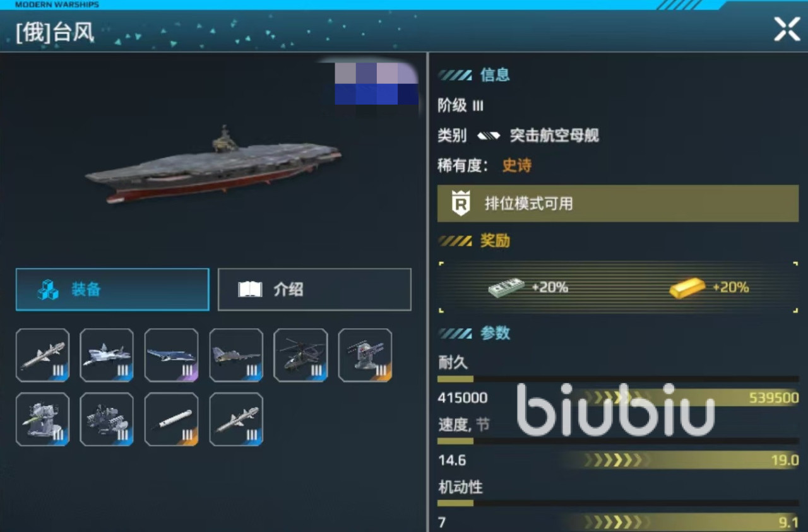Click the 速度 speed progress bar
The height and width of the screenshot is (532, 808).
coord(618,442)
